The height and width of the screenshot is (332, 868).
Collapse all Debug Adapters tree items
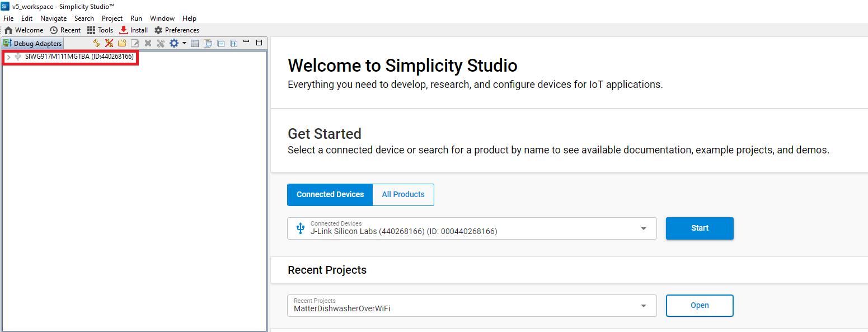pyautogui.click(x=221, y=43)
